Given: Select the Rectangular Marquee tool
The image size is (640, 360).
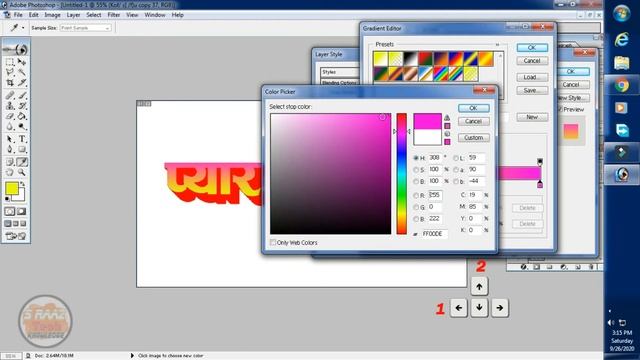Looking at the screenshot, I should point(10,62).
